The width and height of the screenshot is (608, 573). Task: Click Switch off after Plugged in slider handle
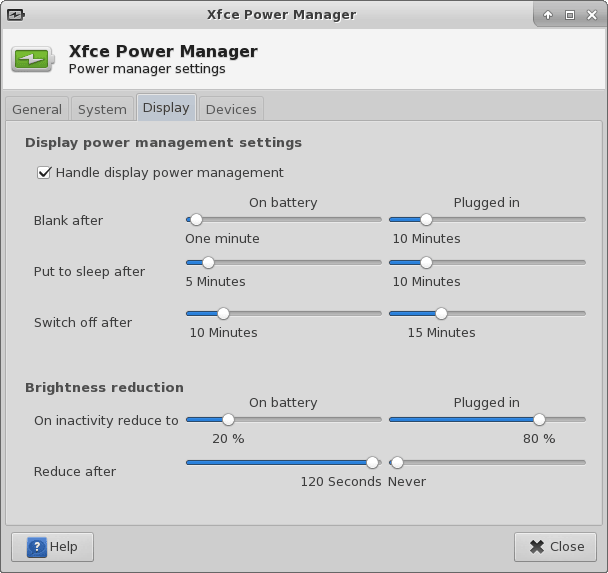pyautogui.click(x=441, y=313)
